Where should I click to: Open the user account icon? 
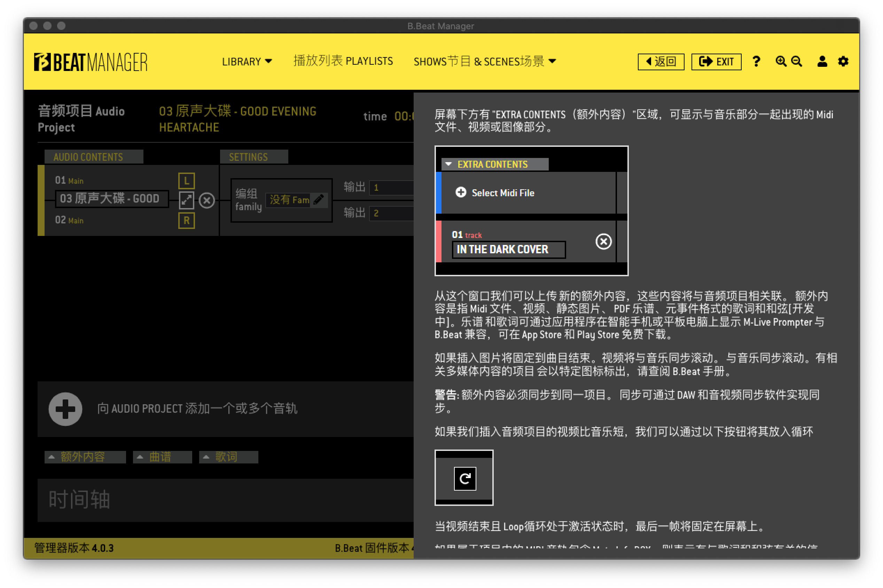pyautogui.click(x=822, y=61)
